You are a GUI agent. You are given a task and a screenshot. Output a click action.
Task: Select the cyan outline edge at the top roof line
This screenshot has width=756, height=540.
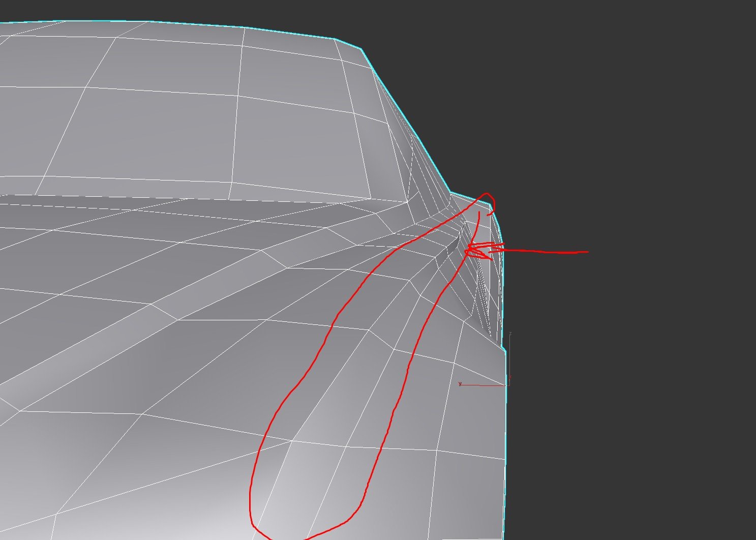coord(203,24)
